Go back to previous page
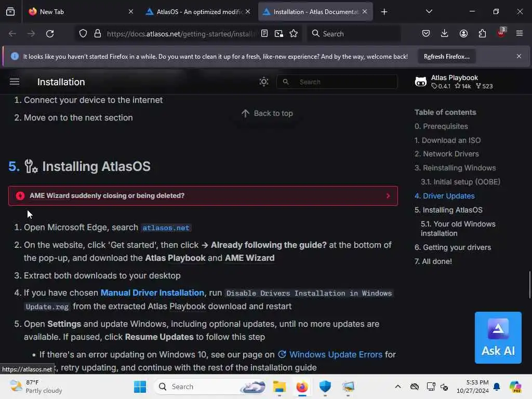 12,34
